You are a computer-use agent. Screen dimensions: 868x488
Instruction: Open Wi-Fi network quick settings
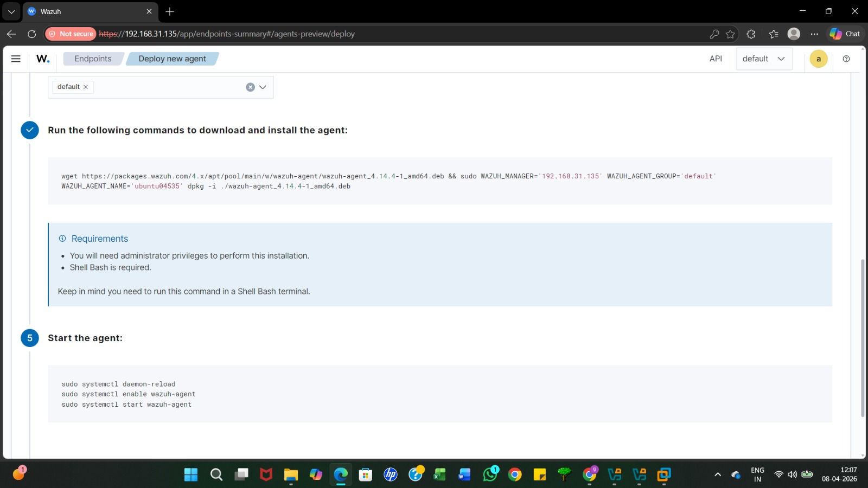pyautogui.click(x=778, y=474)
